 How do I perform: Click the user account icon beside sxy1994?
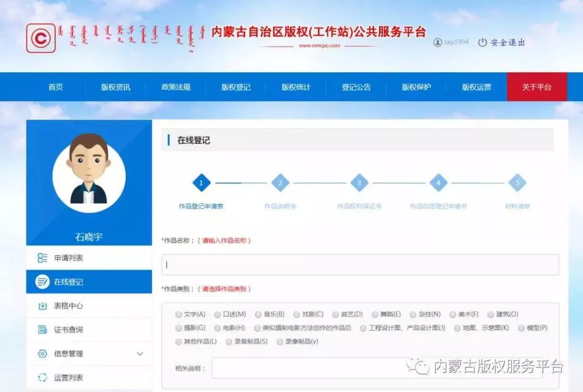(438, 42)
